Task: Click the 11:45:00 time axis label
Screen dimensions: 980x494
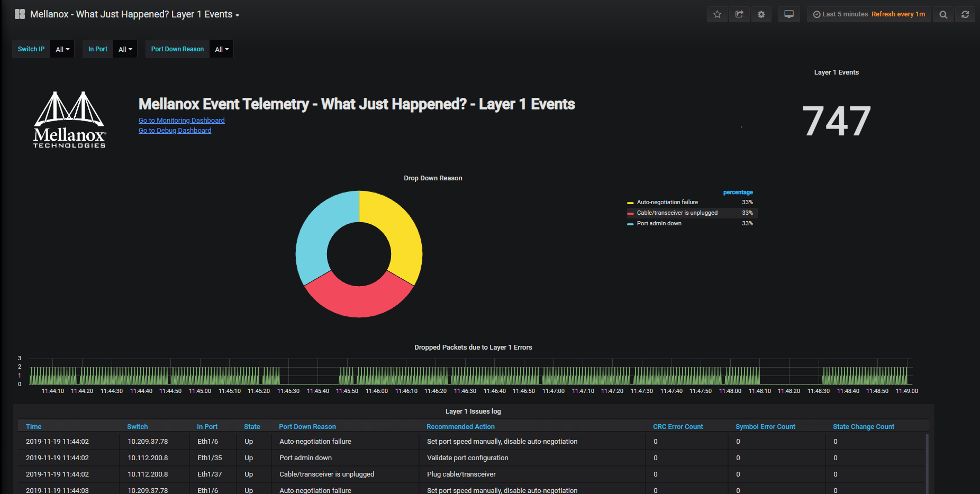Action: 200,391
